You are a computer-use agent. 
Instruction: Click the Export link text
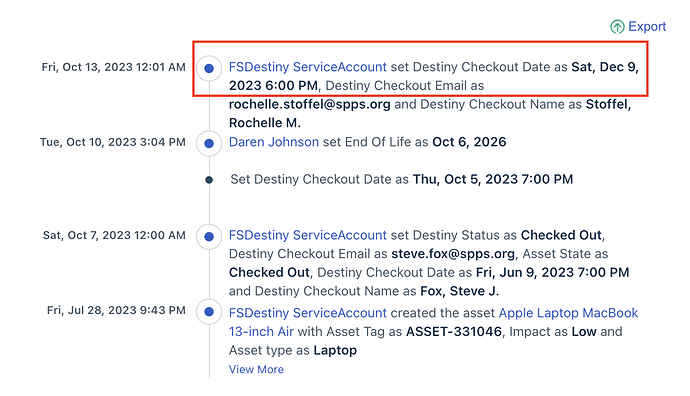tap(647, 26)
